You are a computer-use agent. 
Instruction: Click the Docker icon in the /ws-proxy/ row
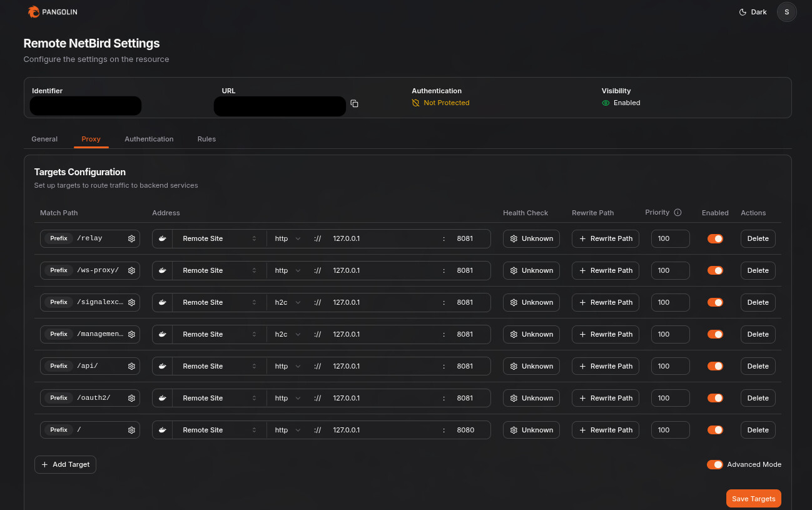(163, 270)
